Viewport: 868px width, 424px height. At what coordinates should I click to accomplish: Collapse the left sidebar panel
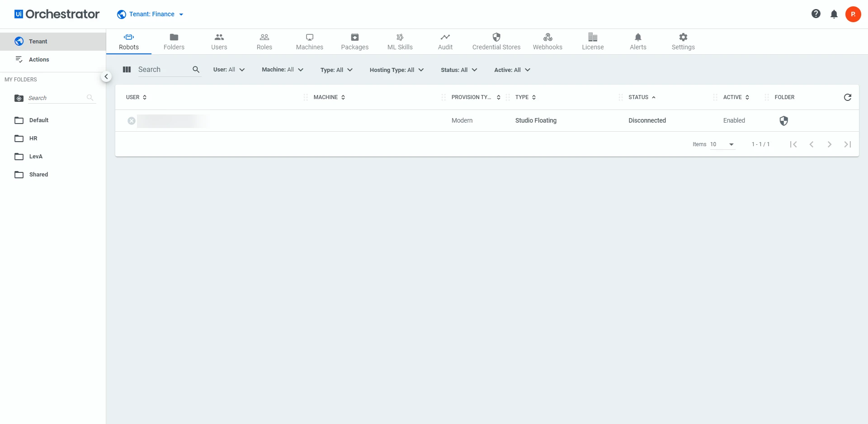[106, 76]
